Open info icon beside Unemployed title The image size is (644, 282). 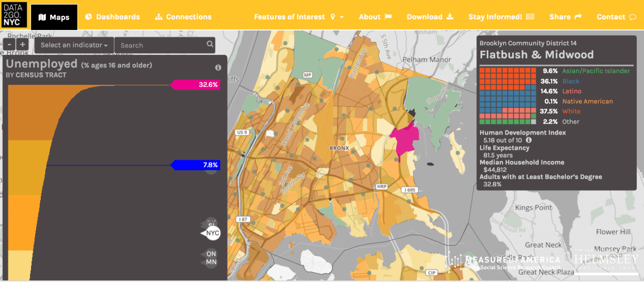tap(218, 67)
